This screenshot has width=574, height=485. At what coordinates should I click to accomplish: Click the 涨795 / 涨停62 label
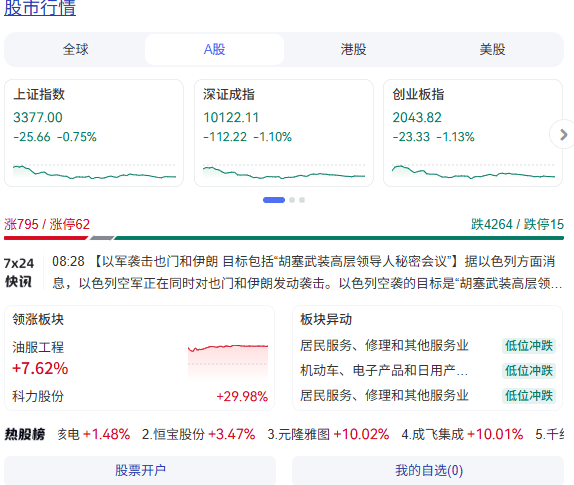(x=47, y=224)
